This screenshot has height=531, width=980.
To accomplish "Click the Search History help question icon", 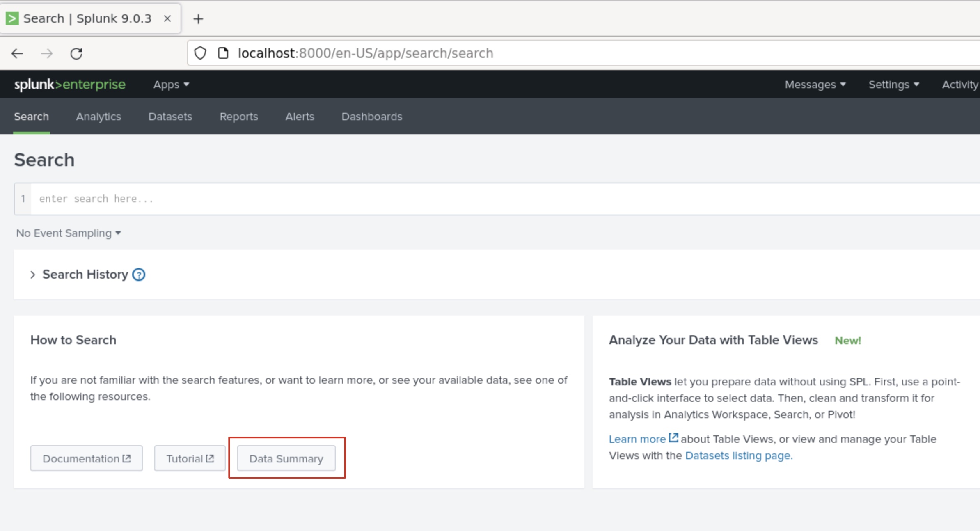I will pos(139,275).
